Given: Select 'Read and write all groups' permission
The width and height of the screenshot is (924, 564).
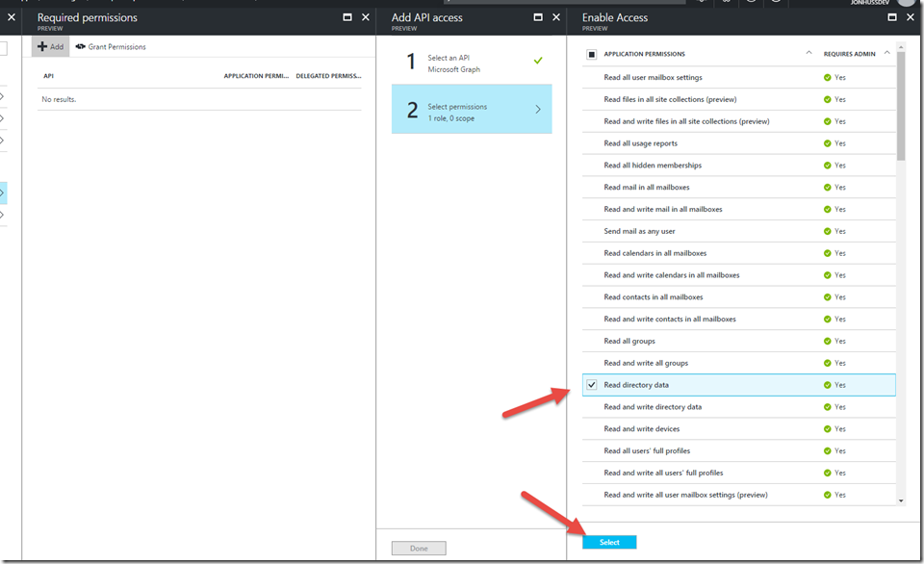Looking at the screenshot, I should (646, 363).
